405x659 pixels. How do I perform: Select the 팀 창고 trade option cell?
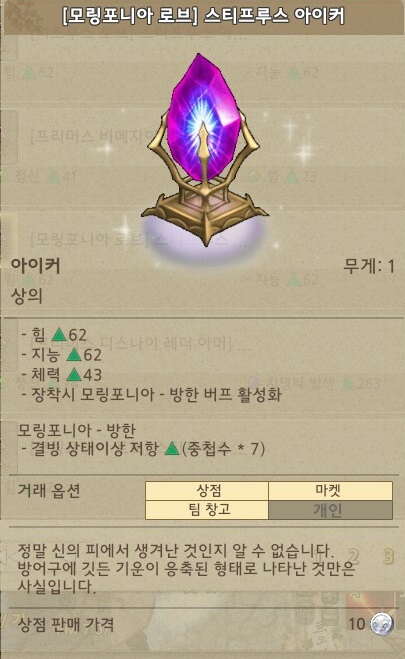(207, 510)
